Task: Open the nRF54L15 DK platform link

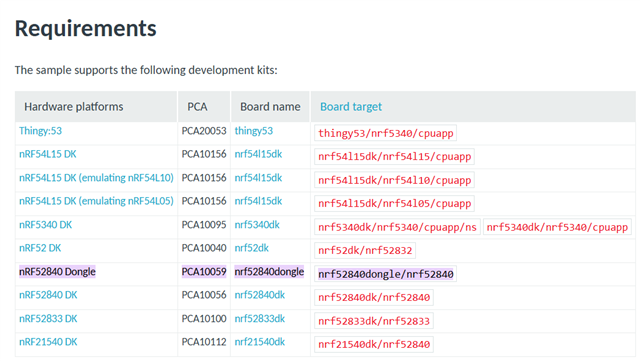Action: pos(48,154)
